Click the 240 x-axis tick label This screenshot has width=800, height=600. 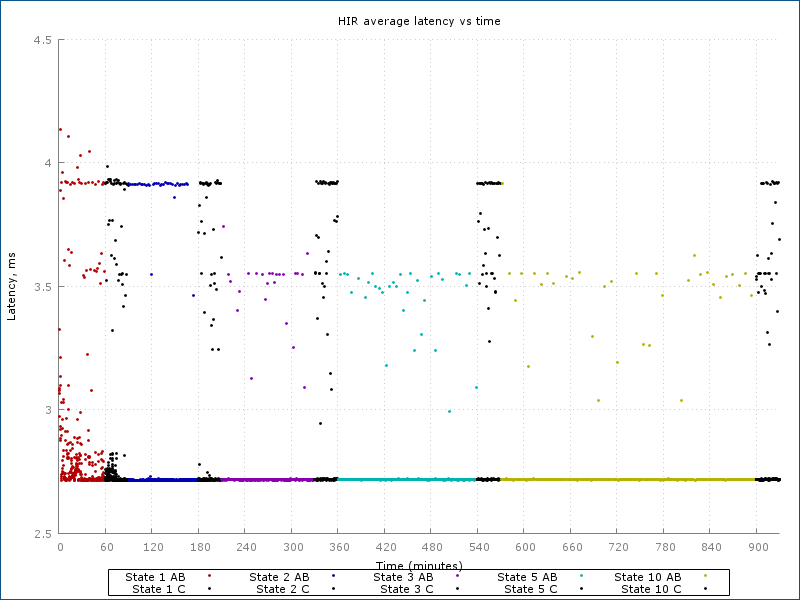[246, 547]
